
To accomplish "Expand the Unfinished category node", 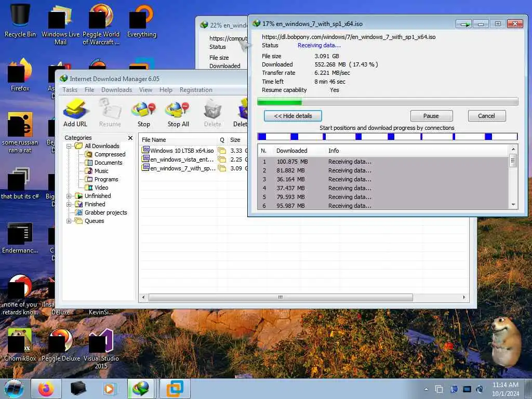I will 69,196.
